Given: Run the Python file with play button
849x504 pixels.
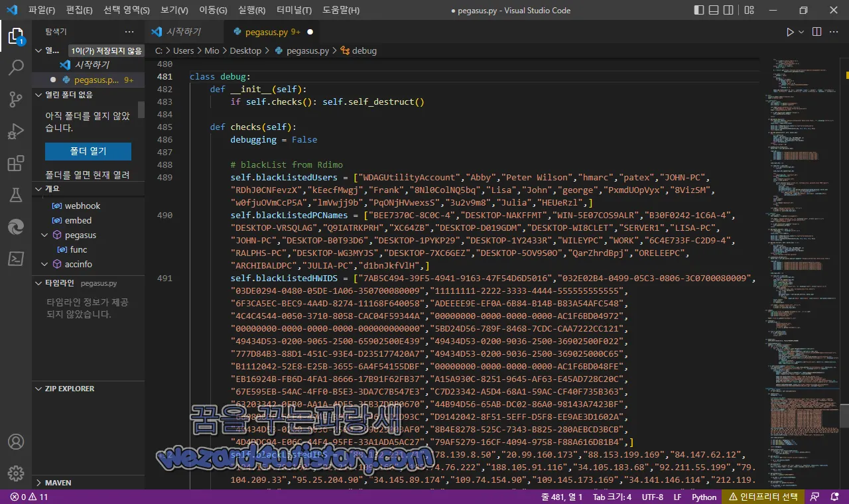Looking at the screenshot, I should click(789, 32).
